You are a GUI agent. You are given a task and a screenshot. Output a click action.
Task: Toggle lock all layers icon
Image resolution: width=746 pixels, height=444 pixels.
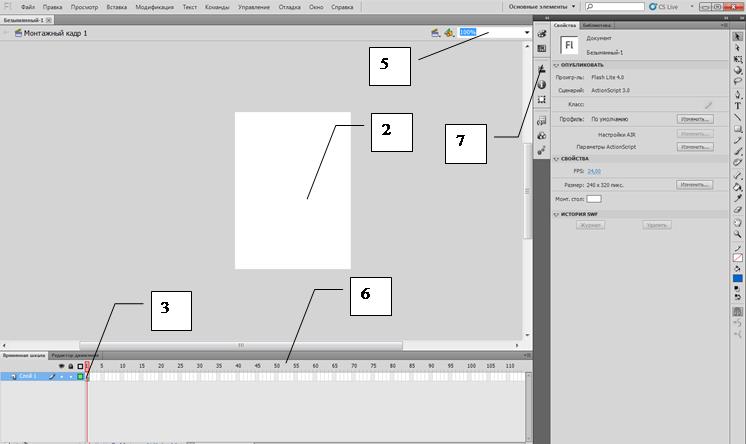(x=70, y=366)
